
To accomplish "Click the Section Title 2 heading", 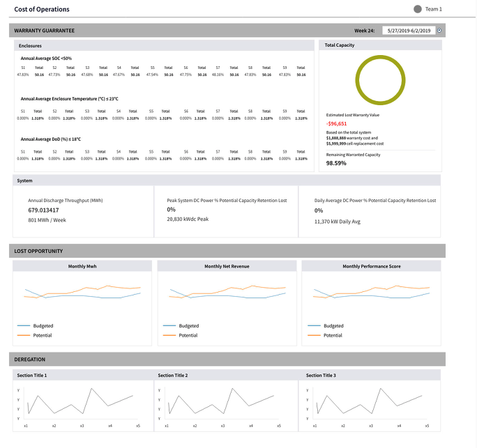I will (x=172, y=376).
